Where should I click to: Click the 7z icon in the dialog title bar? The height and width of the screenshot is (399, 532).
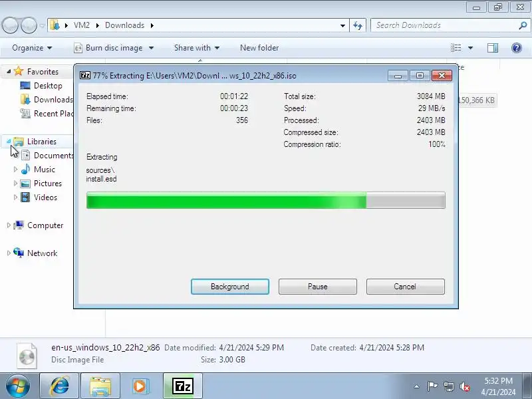click(x=85, y=75)
